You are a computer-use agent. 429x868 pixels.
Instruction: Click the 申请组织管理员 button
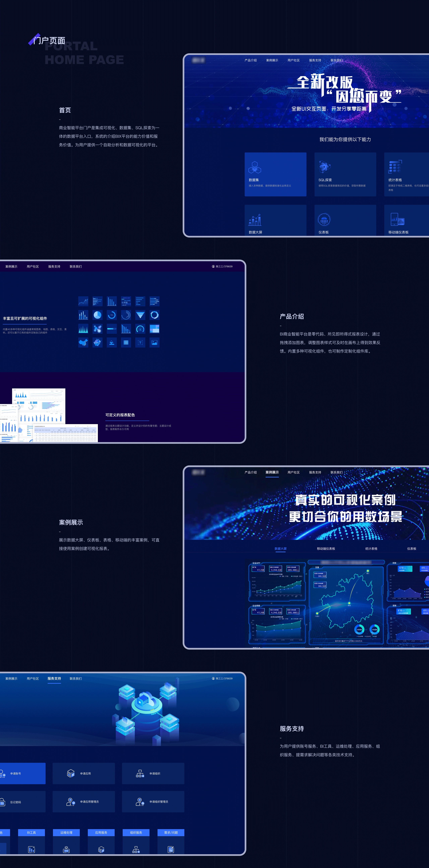[153, 802]
